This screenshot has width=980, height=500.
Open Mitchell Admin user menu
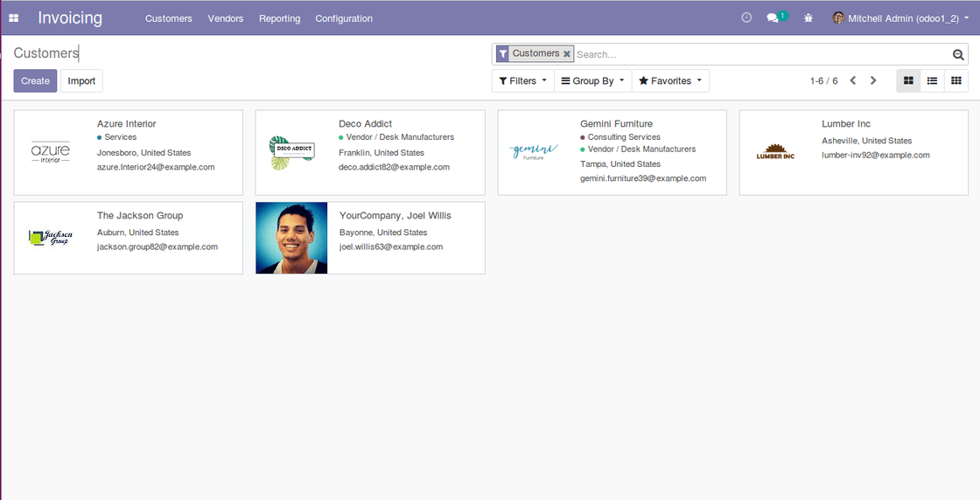click(900, 18)
